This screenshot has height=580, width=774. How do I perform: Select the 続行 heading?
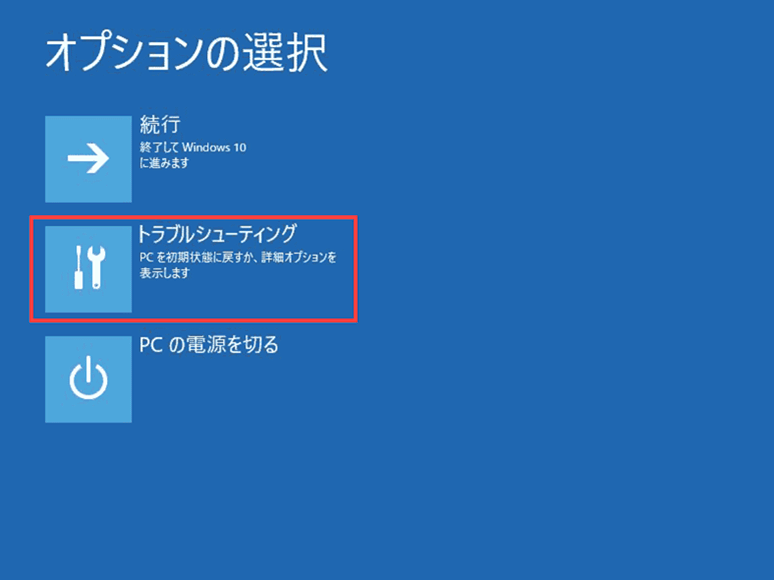tap(160, 124)
